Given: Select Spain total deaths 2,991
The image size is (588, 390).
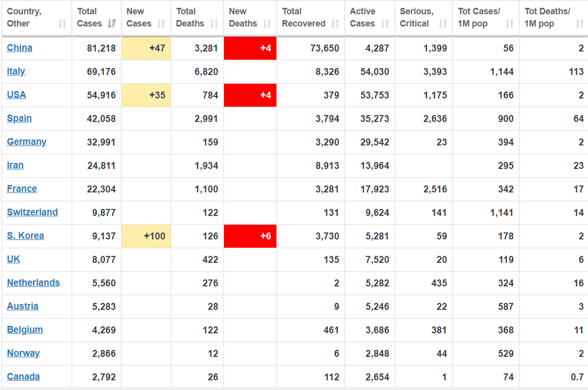Looking at the screenshot, I should click(x=206, y=119).
